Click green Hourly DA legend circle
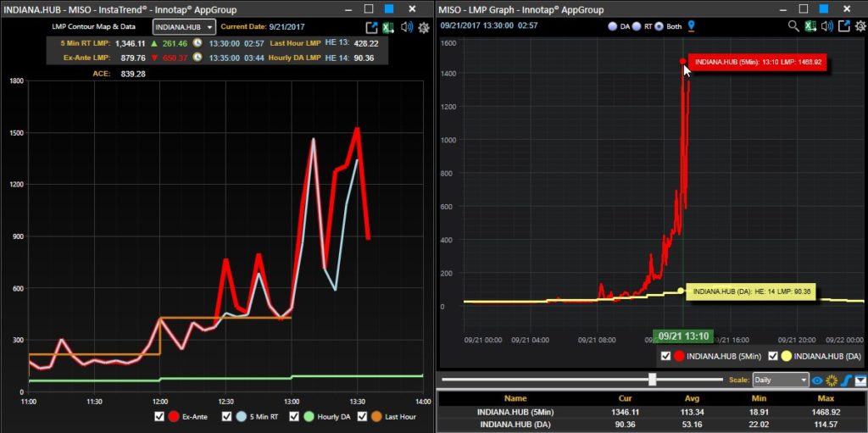 309,416
